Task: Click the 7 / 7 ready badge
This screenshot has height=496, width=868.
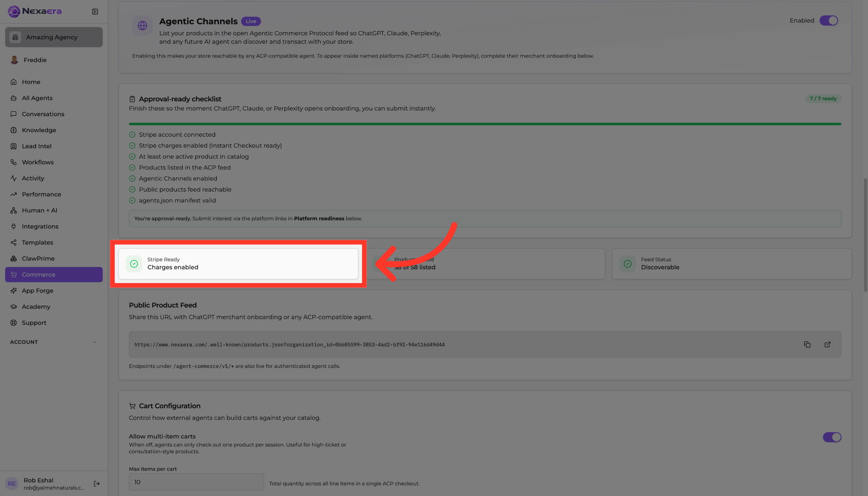Action: pos(823,99)
